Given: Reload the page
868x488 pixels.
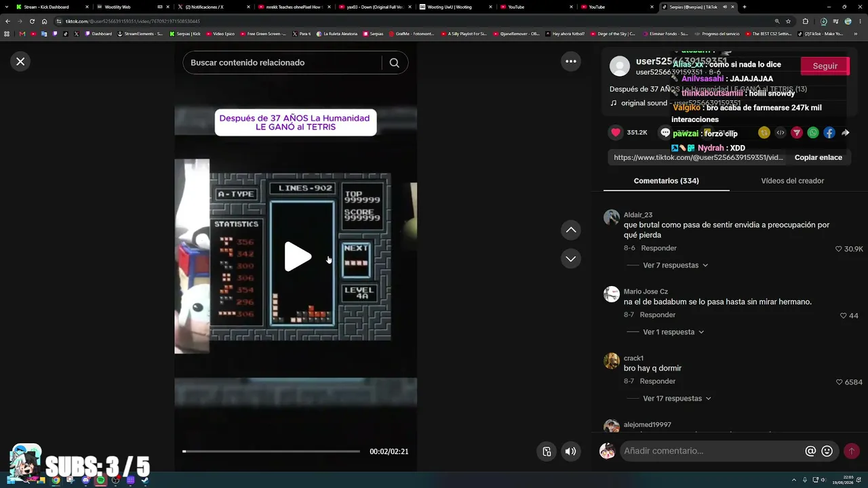Looking at the screenshot, I should [32, 21].
